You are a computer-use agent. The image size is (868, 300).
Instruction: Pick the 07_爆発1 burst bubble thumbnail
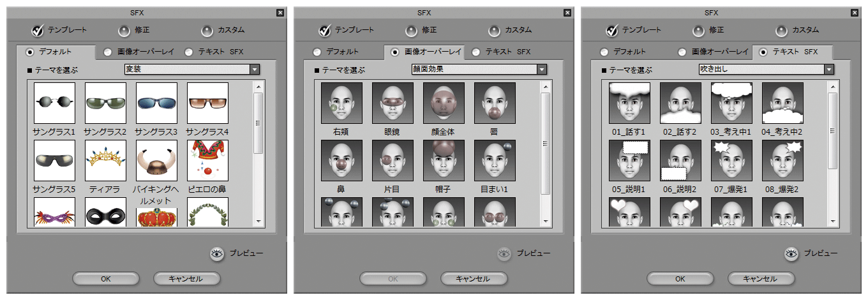[731, 161]
